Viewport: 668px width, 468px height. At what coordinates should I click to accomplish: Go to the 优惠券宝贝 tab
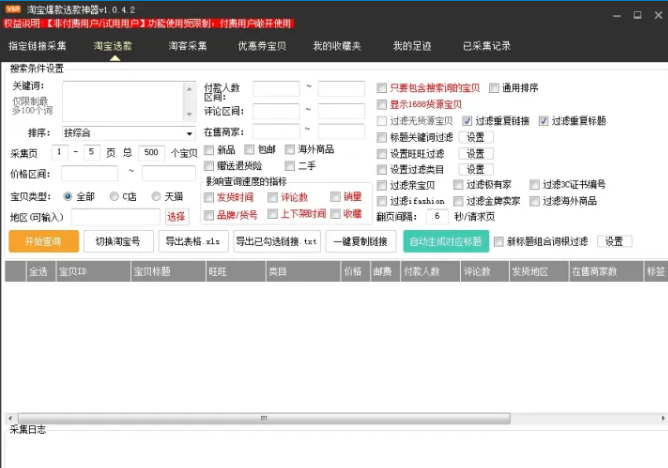point(262,46)
